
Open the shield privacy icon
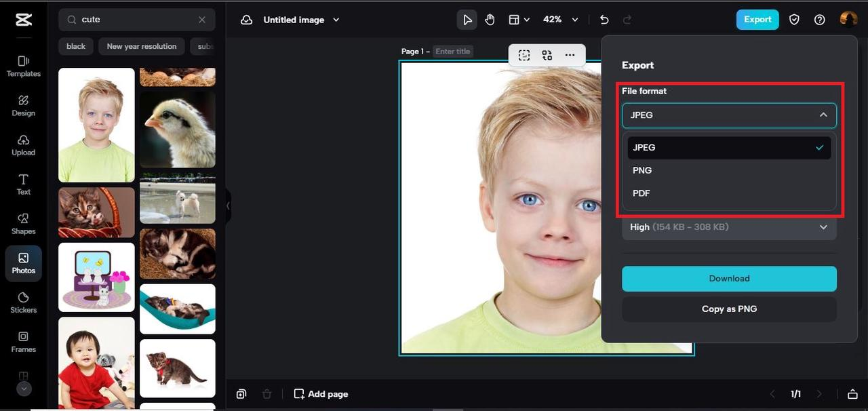[x=794, y=20]
